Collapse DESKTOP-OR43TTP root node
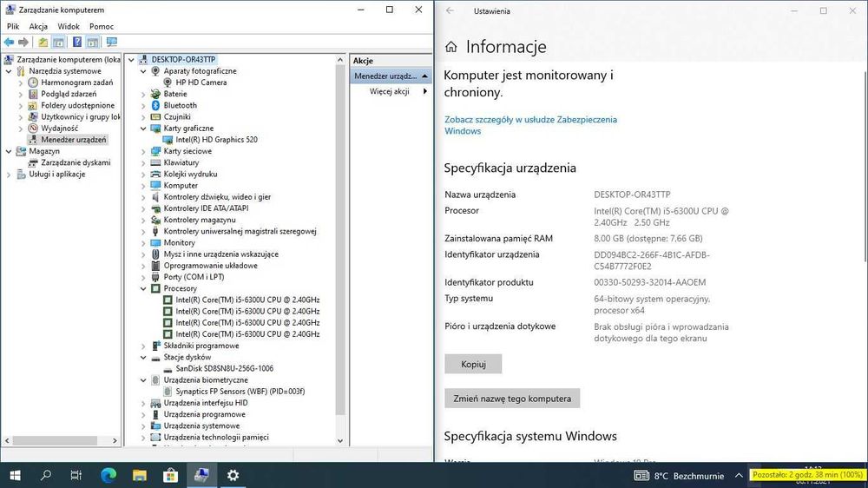The image size is (868, 488). (131, 59)
